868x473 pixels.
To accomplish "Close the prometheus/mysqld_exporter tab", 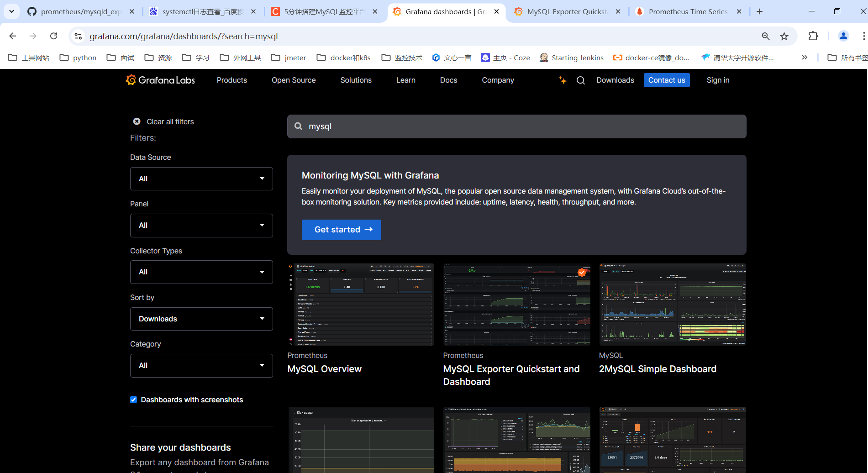I will click(x=132, y=11).
